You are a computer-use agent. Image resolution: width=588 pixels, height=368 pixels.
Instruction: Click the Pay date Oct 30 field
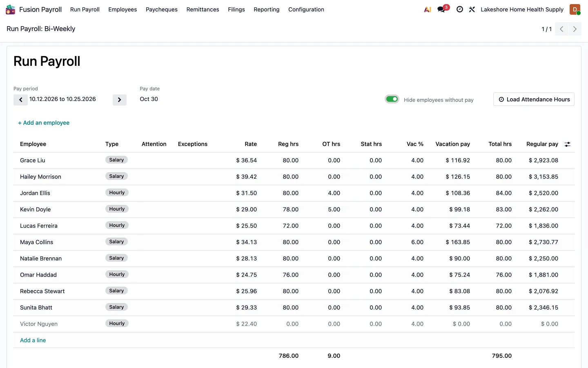click(x=149, y=99)
